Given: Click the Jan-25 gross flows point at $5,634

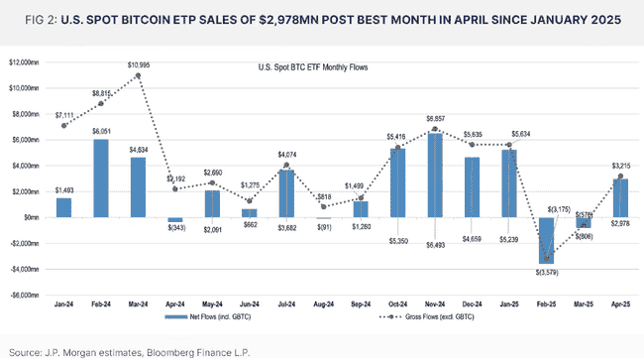Looking at the screenshot, I should pos(509,145).
